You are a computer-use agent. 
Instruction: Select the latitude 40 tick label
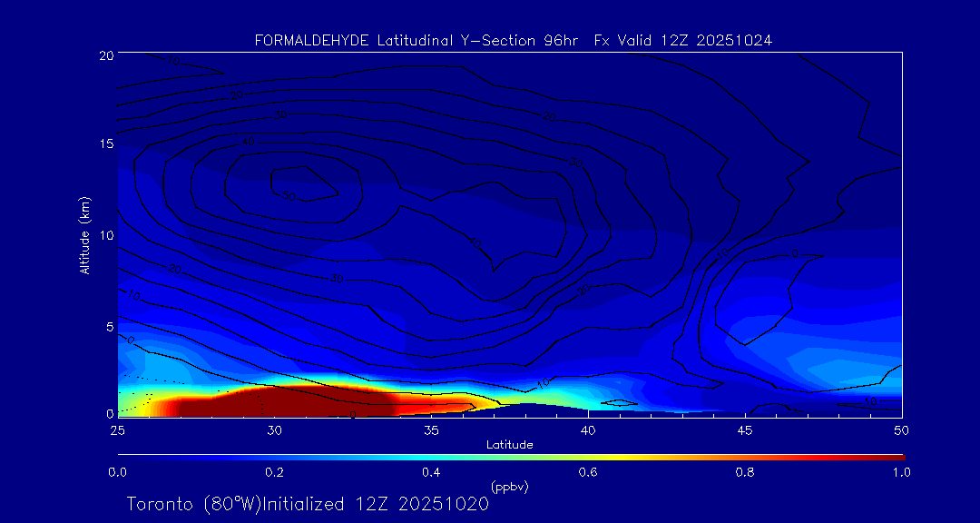pyautogui.click(x=588, y=429)
